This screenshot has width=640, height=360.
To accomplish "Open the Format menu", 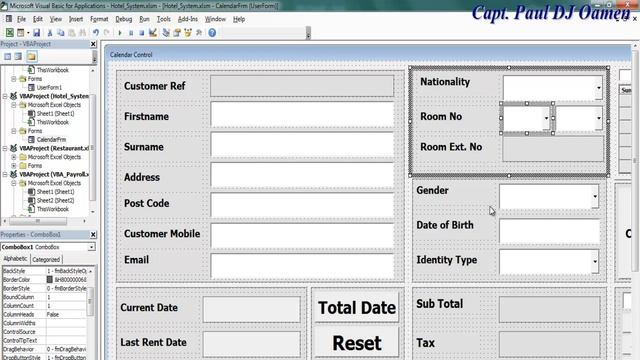I will coord(99,19).
